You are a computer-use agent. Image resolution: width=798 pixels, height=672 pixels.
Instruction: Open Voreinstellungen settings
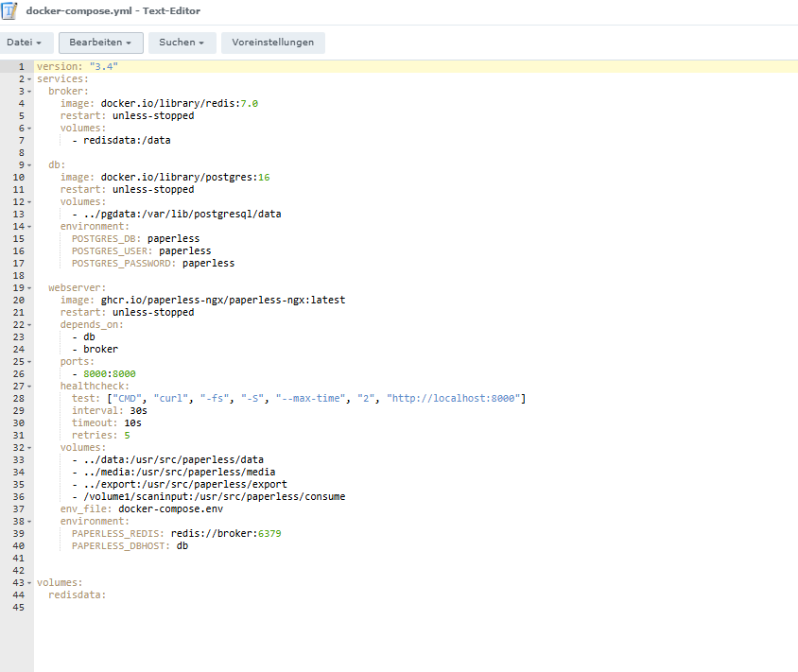click(x=273, y=43)
